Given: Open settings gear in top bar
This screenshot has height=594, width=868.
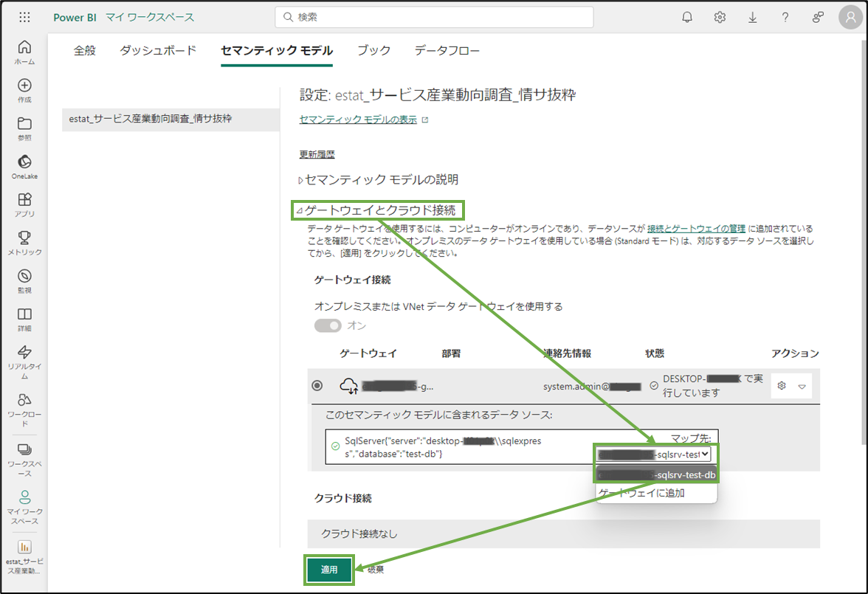Looking at the screenshot, I should [x=720, y=17].
